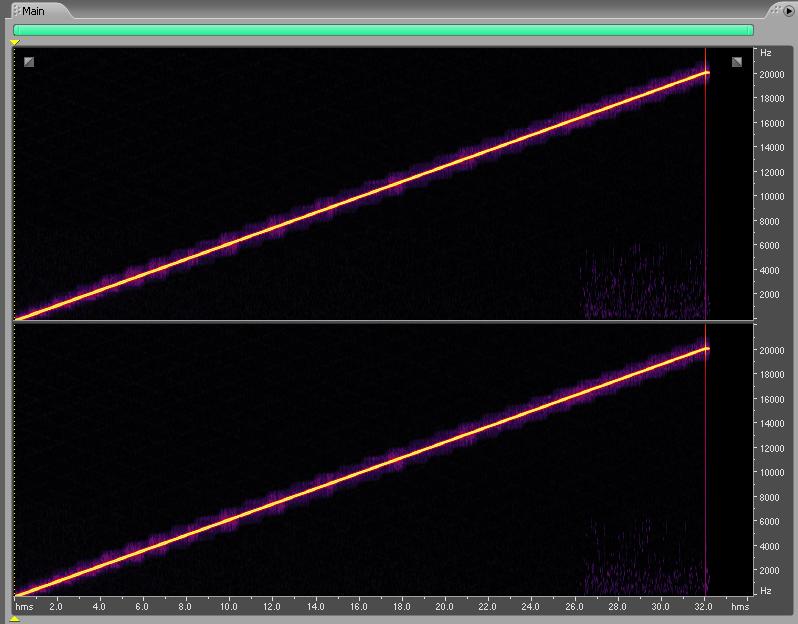The image size is (798, 624).
Task: Click the 26.0 mark on the time ruler
Action: click(574, 607)
